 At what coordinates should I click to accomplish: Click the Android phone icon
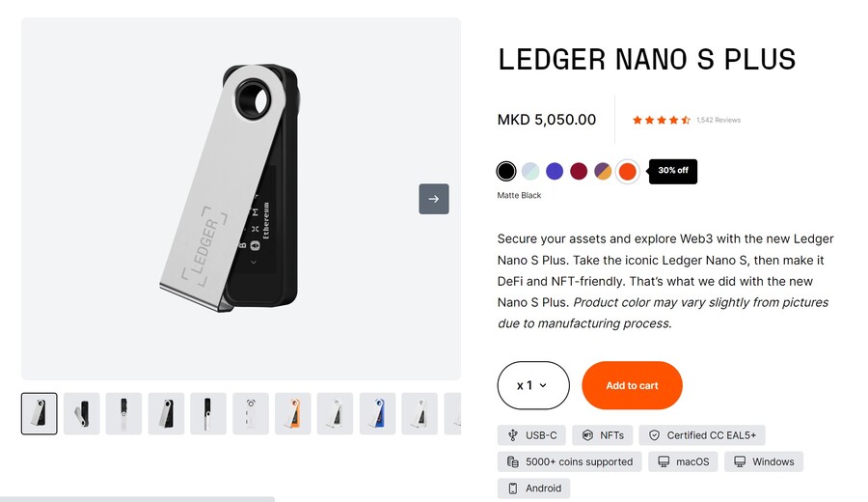point(513,488)
